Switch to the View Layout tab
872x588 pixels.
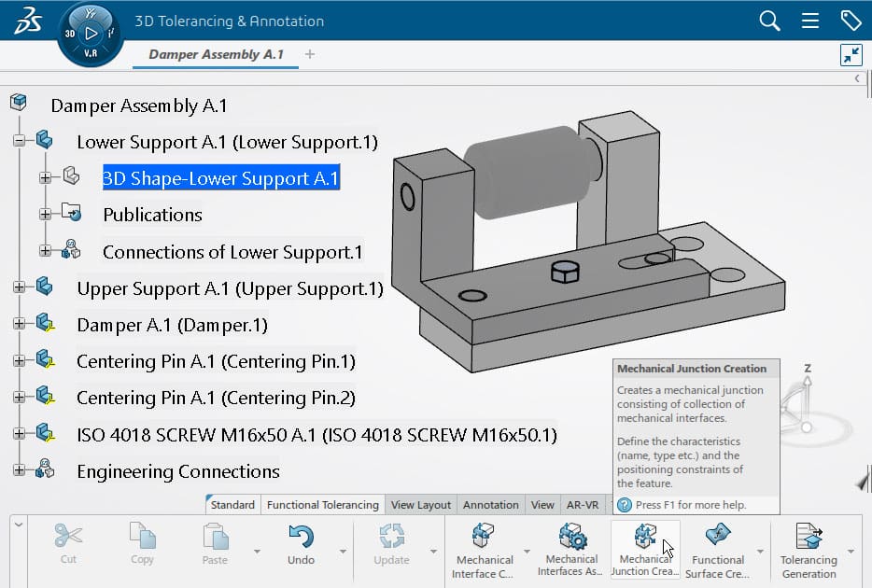420,505
